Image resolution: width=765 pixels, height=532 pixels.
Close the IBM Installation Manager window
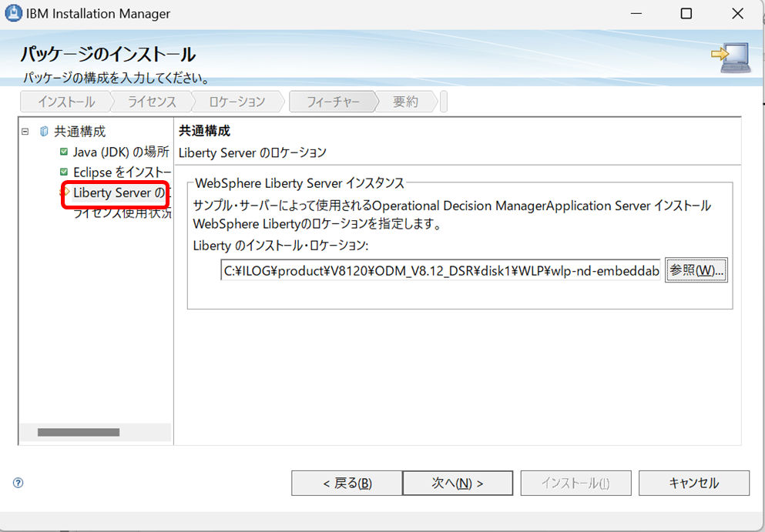pyautogui.click(x=738, y=13)
